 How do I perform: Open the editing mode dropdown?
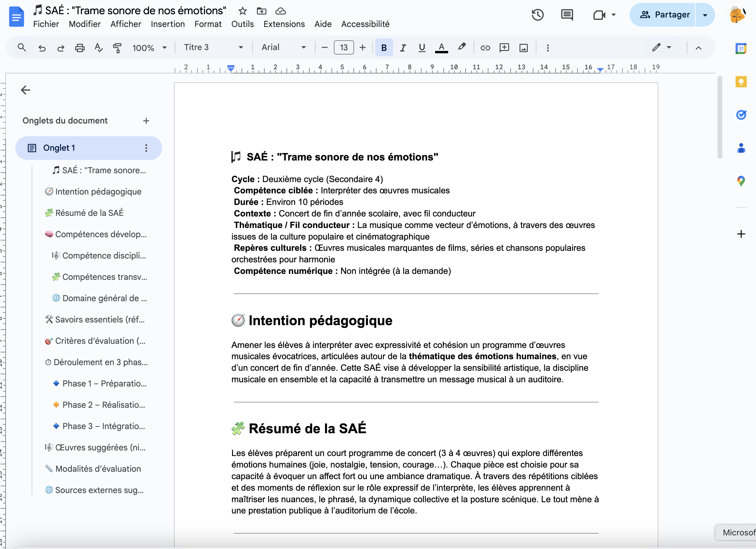(x=662, y=47)
